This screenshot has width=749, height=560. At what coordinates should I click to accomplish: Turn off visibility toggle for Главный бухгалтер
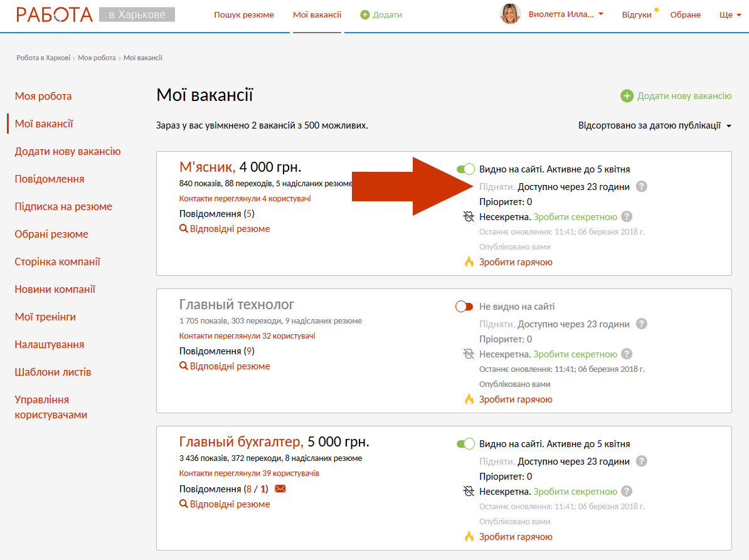[x=465, y=444]
